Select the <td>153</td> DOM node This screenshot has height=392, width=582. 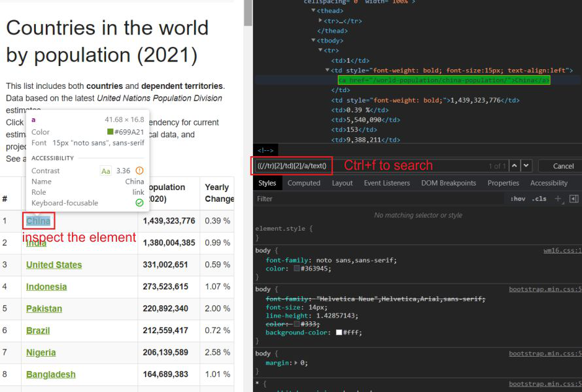click(354, 129)
